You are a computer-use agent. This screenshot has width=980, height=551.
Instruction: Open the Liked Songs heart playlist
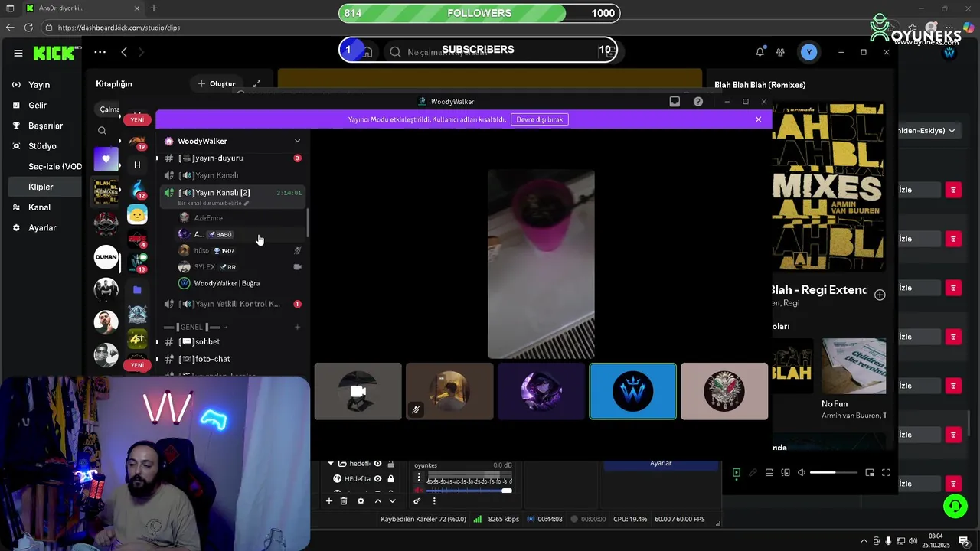pyautogui.click(x=106, y=159)
